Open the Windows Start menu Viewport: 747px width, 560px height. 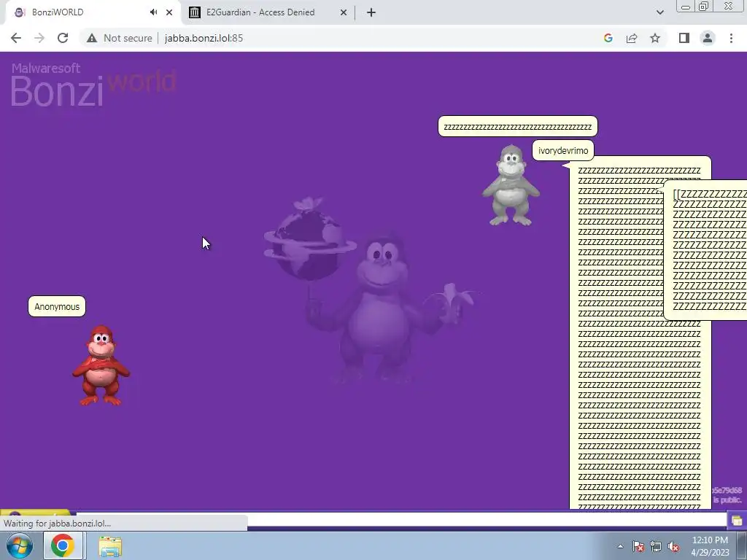click(x=20, y=545)
